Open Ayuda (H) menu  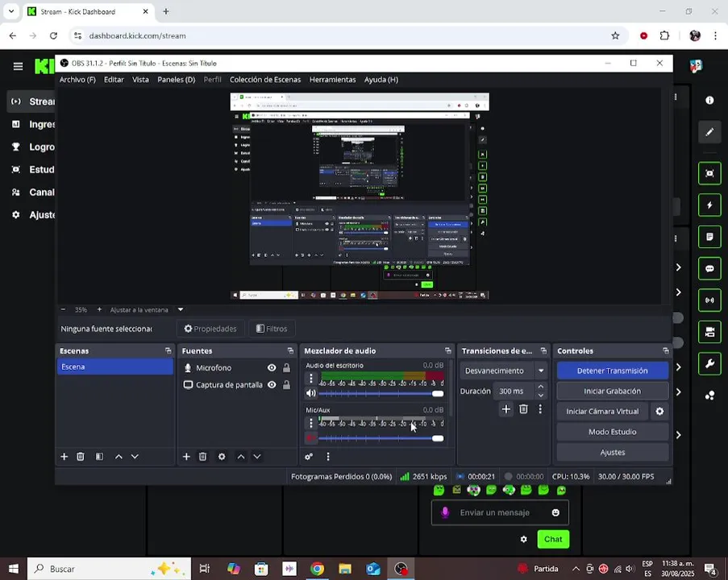point(381,79)
